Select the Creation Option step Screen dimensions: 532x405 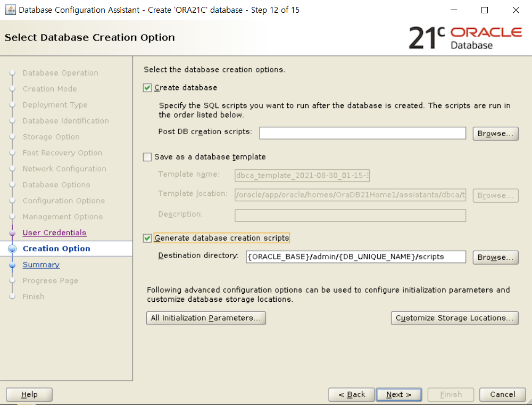point(56,249)
